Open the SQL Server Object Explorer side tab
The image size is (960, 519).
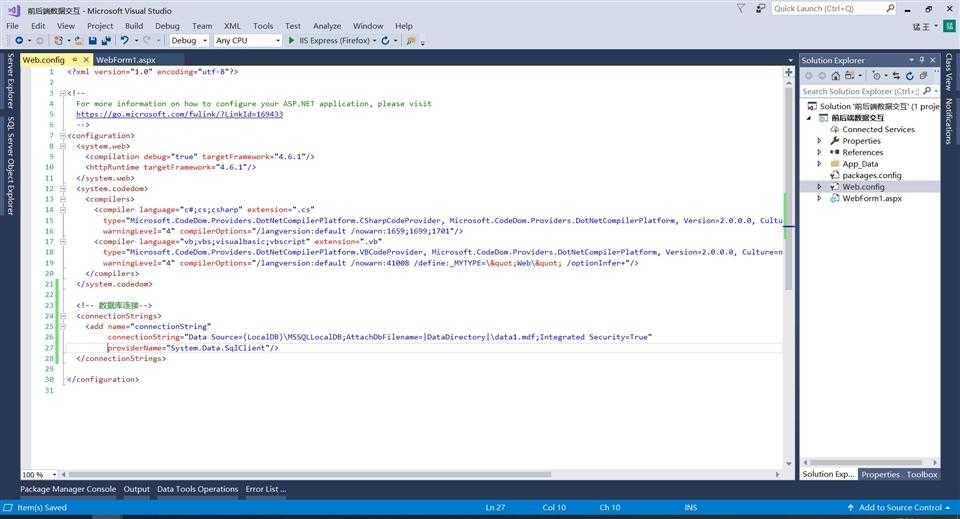[x=10, y=166]
